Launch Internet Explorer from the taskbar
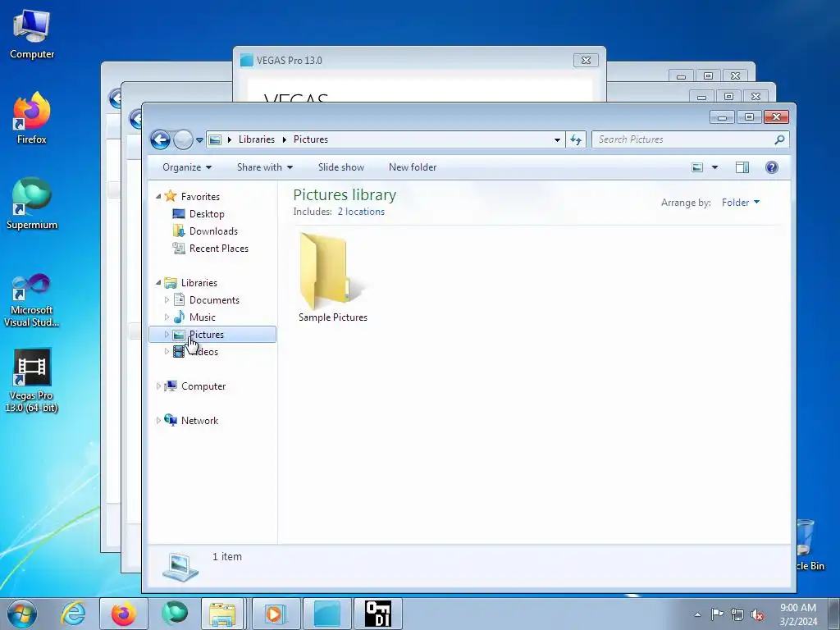Image resolution: width=840 pixels, height=630 pixels. tap(73, 614)
